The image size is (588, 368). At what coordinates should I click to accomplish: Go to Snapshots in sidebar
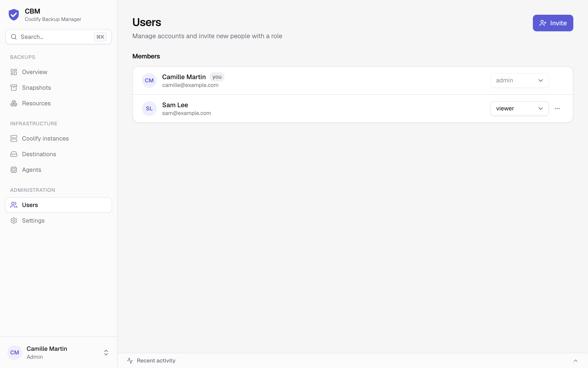pos(59,88)
